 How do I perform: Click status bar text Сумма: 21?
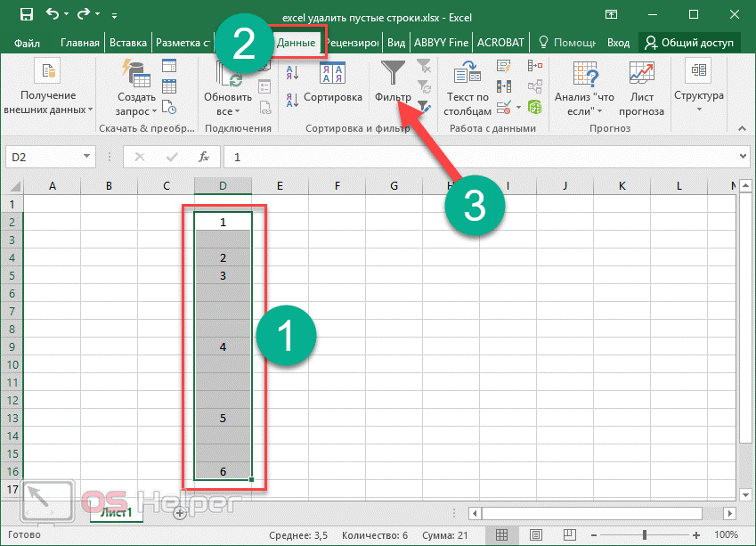point(444,535)
